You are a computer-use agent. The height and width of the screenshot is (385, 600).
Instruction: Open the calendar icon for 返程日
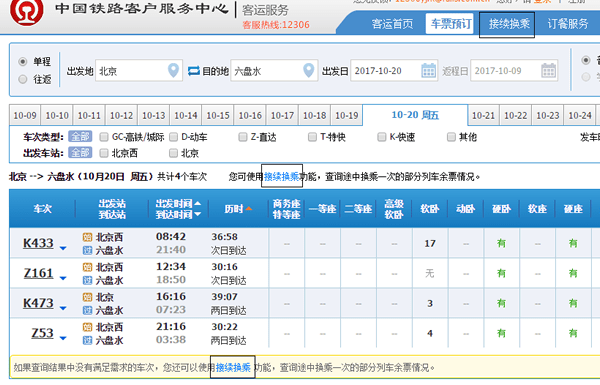click(548, 70)
